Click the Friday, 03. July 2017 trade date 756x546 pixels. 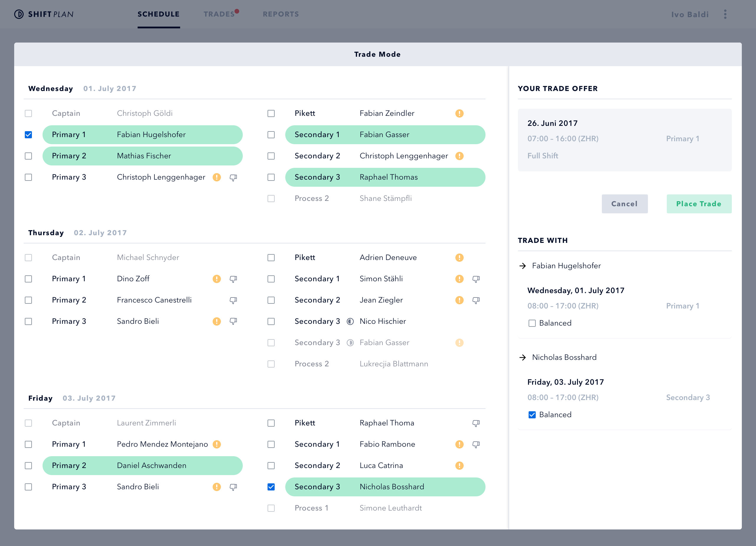point(565,382)
